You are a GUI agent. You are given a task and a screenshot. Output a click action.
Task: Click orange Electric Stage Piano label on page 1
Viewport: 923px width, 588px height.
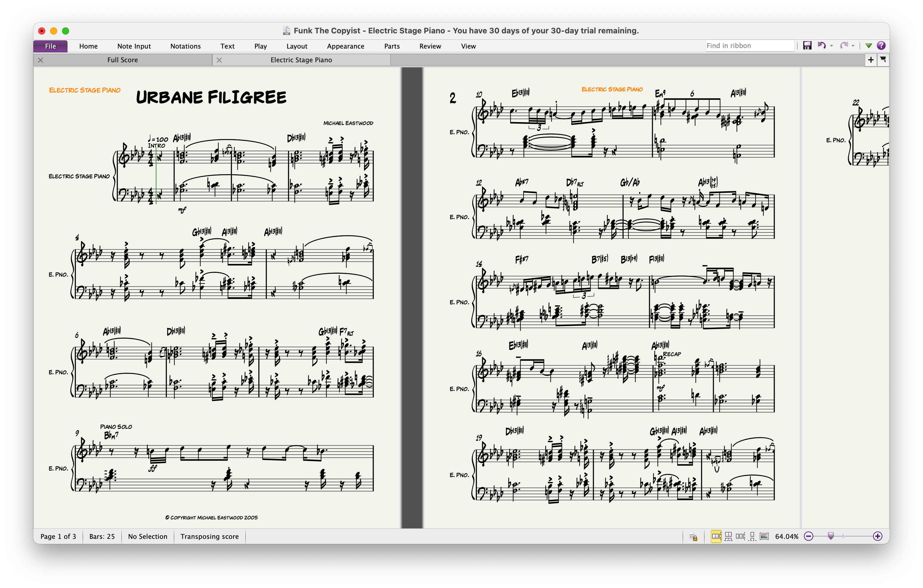tap(85, 90)
